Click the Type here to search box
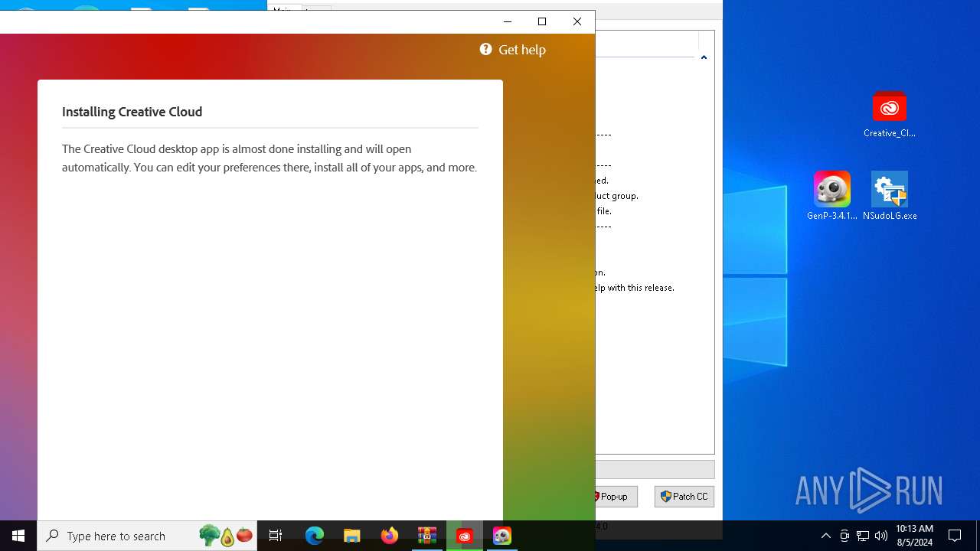This screenshot has height=551, width=980. (x=147, y=536)
